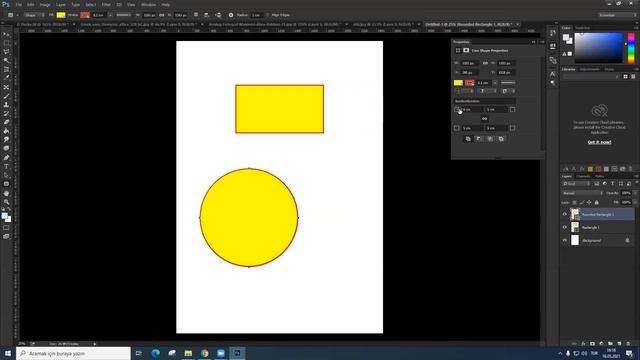The image size is (640, 360).
Task: Select the Eyedropper tool
Action: (x=6, y=78)
